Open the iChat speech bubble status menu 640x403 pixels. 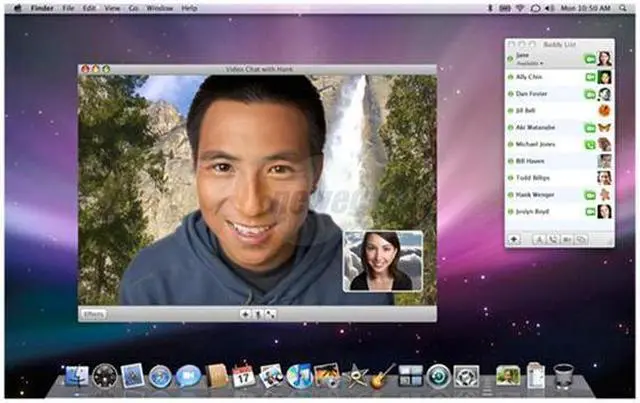coord(535,8)
